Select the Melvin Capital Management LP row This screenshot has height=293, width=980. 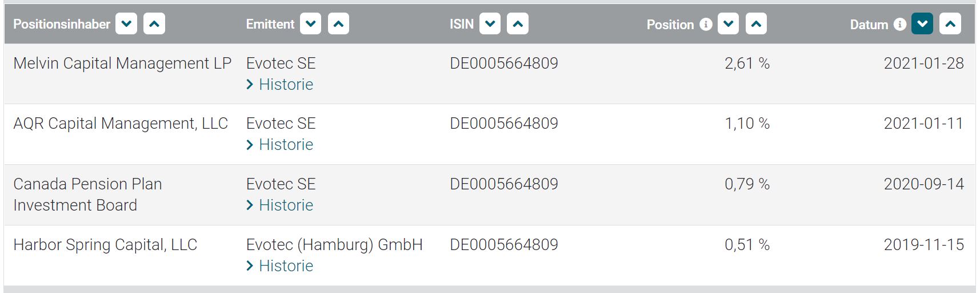click(122, 64)
